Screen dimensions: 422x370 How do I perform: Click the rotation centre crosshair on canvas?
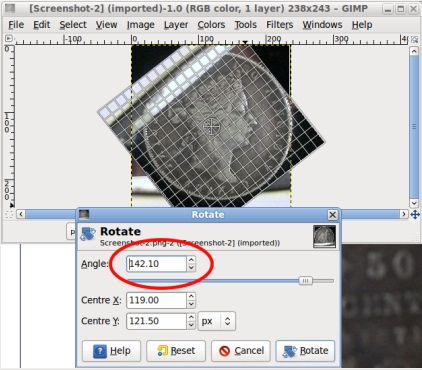[211, 126]
